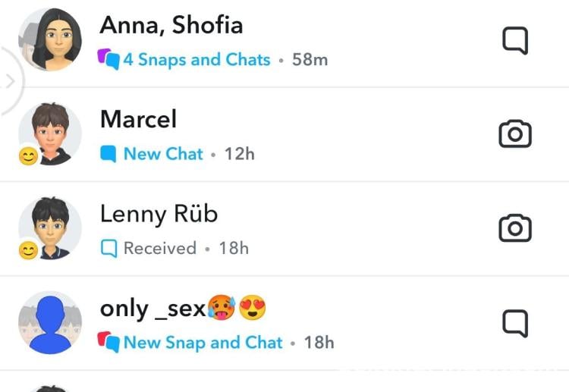Expand the side panel chevron arrow

click(x=10, y=81)
